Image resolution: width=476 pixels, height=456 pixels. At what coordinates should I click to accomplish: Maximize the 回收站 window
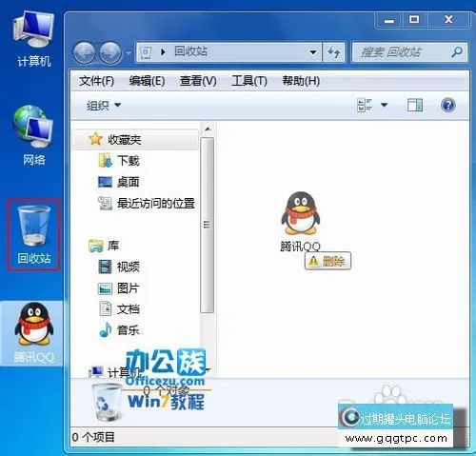[414, 20]
